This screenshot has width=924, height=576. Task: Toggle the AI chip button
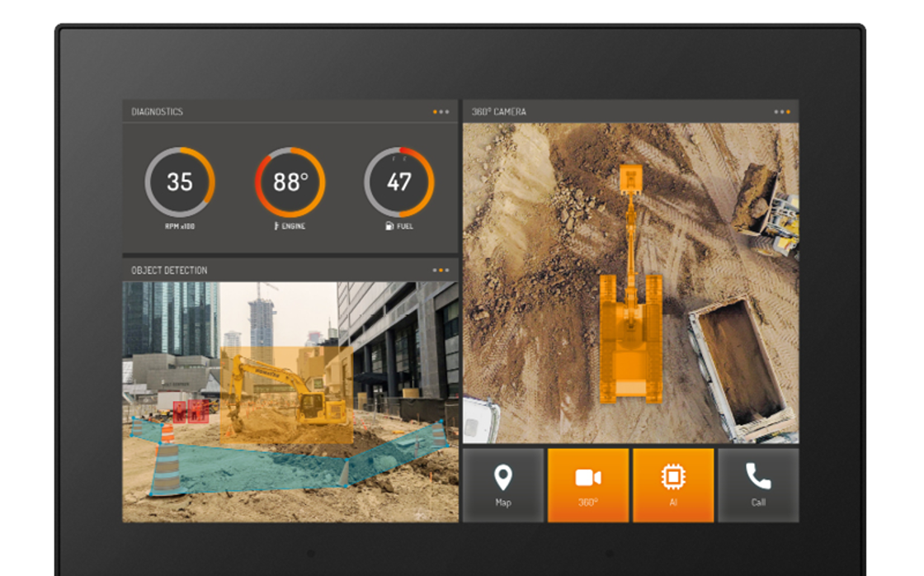pos(672,484)
